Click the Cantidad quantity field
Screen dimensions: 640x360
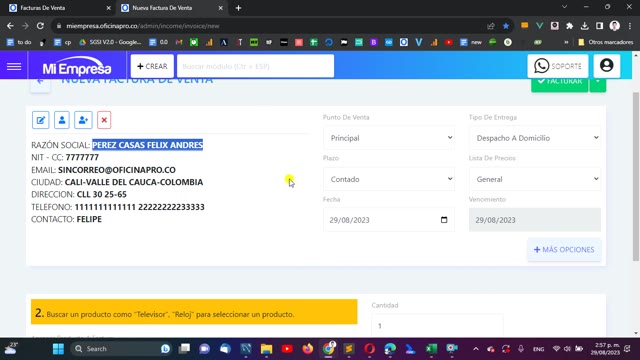(437, 325)
